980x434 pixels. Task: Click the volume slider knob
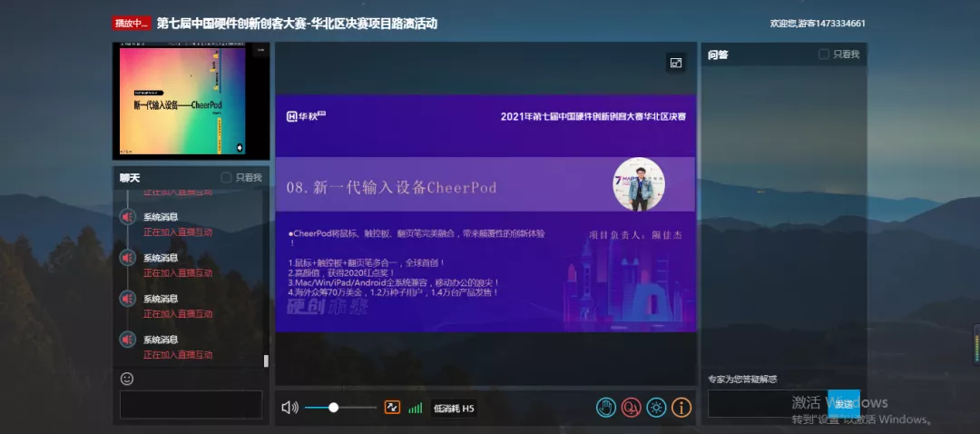coord(333,407)
